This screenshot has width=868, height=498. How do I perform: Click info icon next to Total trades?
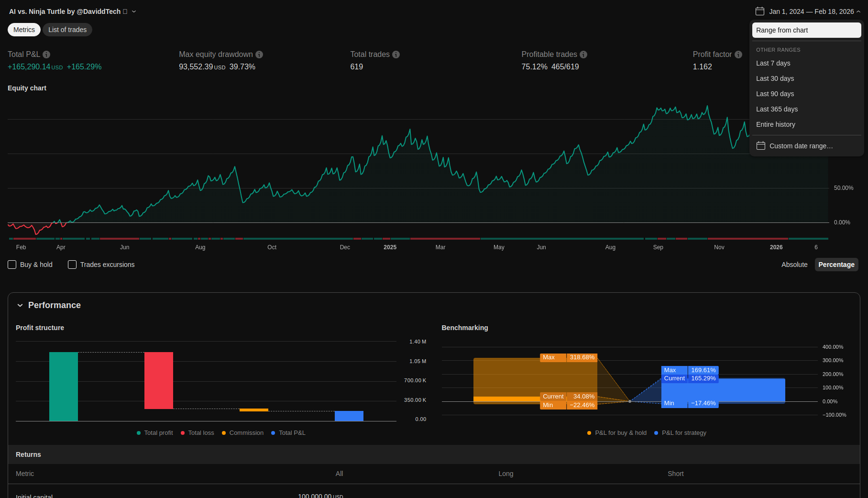[x=396, y=55]
